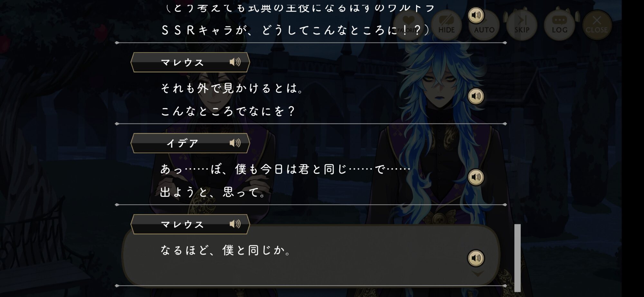Toggle AUTO play mode
Image resolution: width=644 pixels, height=297 pixels.
[484, 25]
